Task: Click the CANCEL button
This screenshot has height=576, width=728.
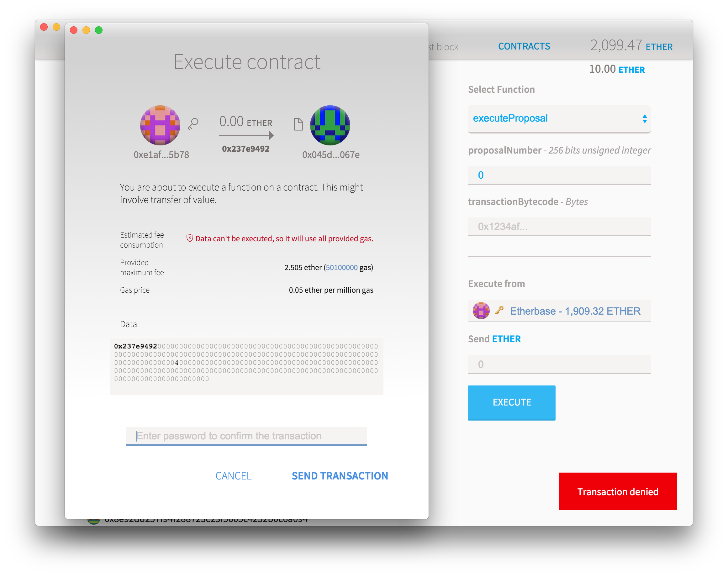Action: point(233,476)
